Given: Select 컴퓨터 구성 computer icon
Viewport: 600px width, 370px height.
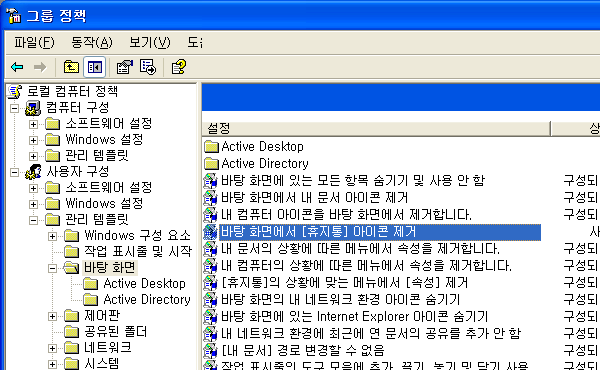Looking at the screenshot, I should [33, 108].
